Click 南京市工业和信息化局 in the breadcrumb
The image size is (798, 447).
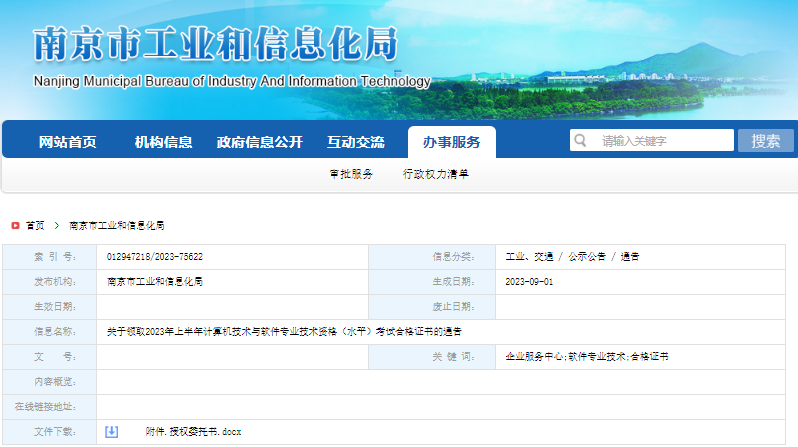point(117,226)
